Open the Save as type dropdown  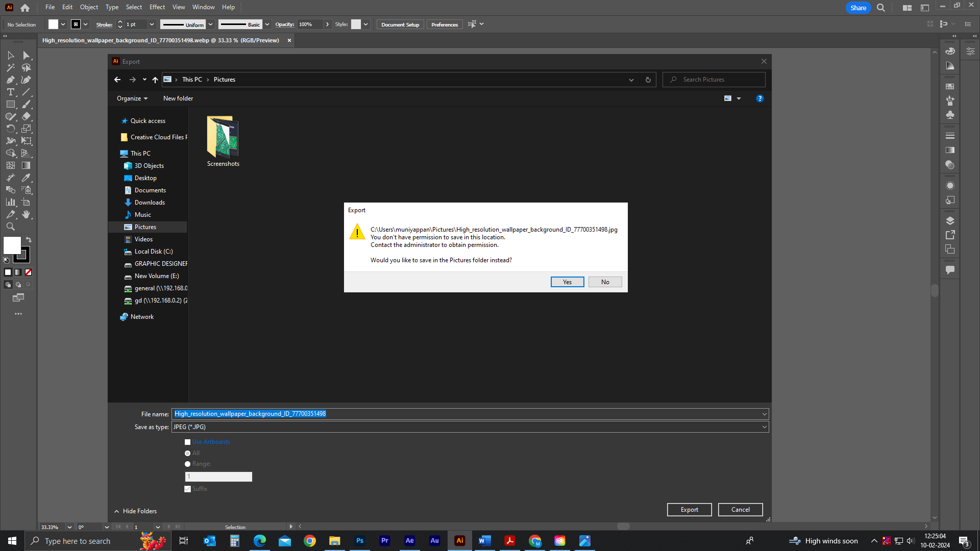pos(764,427)
